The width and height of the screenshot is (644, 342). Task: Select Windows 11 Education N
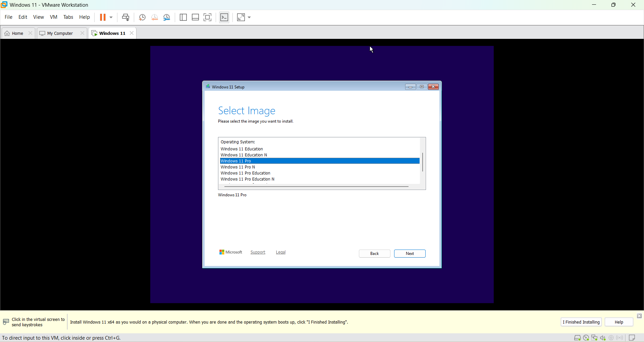click(320, 155)
